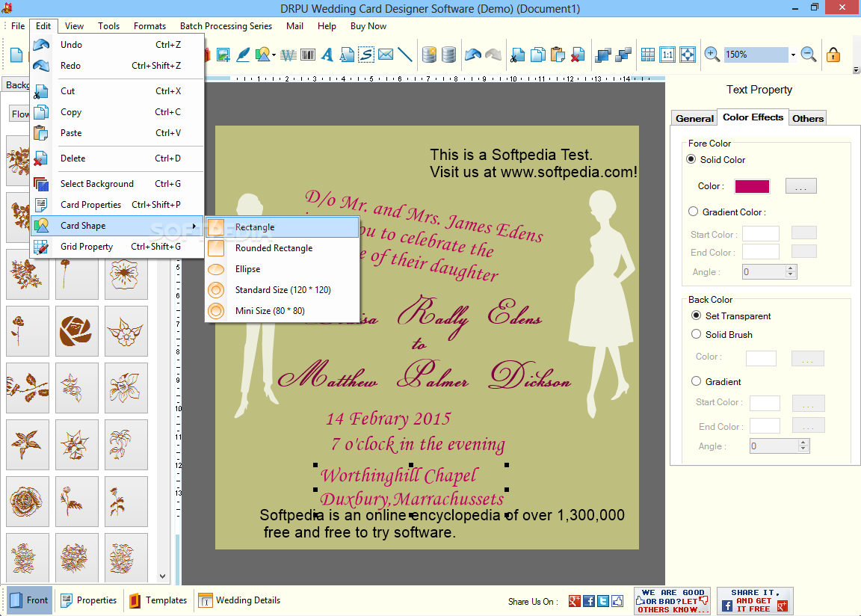
Task: Select the line drawing tool
Action: click(404, 55)
